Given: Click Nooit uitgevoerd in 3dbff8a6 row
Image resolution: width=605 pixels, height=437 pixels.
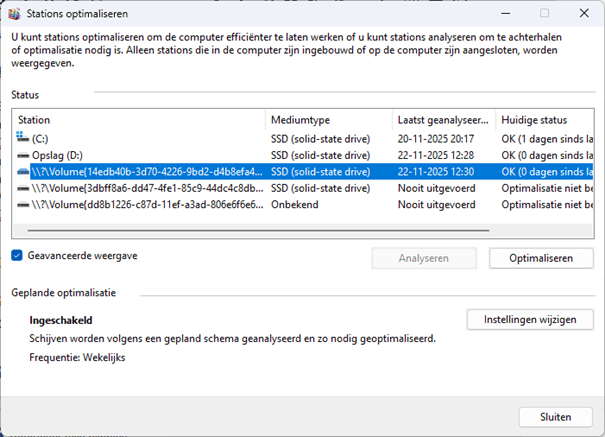Looking at the screenshot, I should pyautogui.click(x=437, y=188).
